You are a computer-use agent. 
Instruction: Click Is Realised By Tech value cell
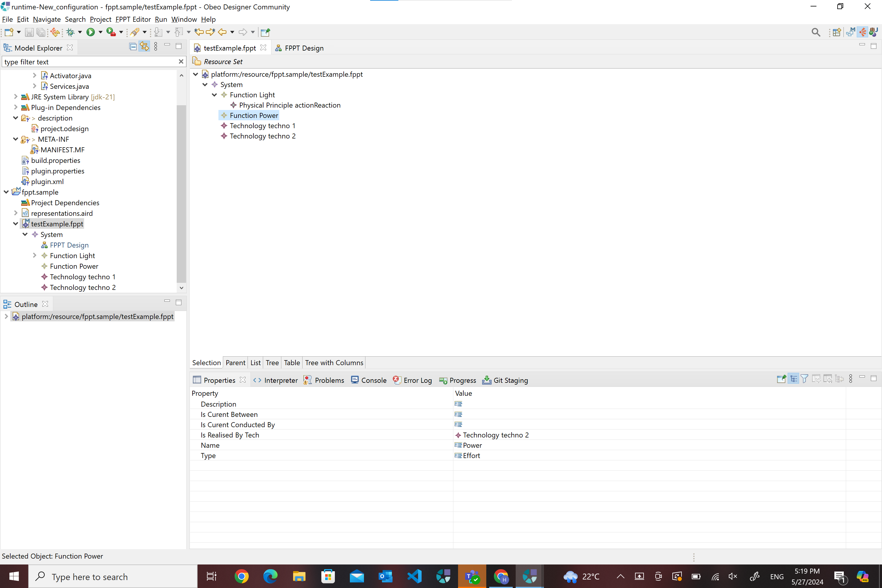(649, 435)
